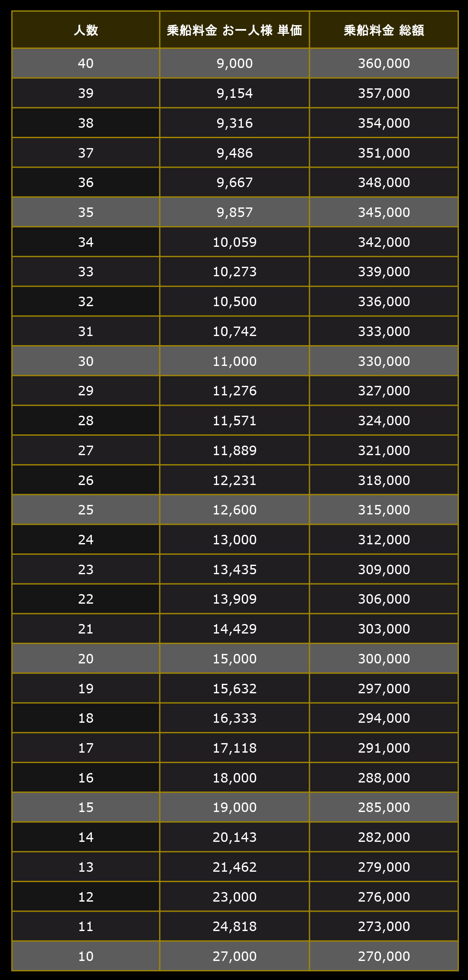
Task: Select the 15 people count cell
Action: click(x=86, y=807)
